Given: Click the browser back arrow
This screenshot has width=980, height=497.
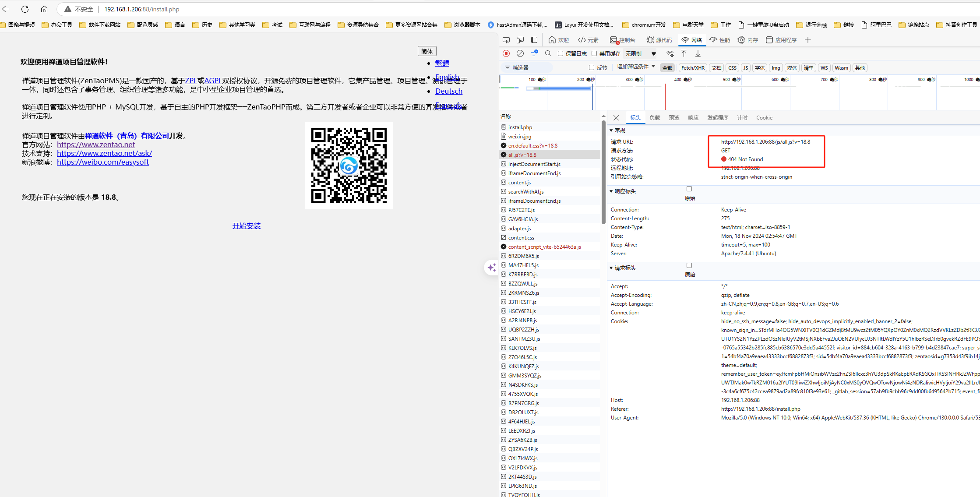Looking at the screenshot, I should point(6,9).
